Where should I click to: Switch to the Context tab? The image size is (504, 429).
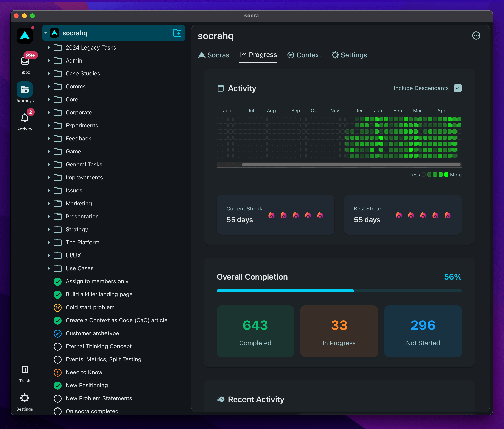click(304, 55)
